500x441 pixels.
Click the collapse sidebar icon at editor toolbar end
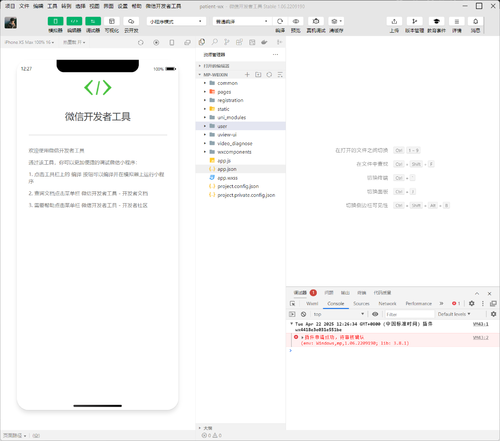[x=279, y=42]
